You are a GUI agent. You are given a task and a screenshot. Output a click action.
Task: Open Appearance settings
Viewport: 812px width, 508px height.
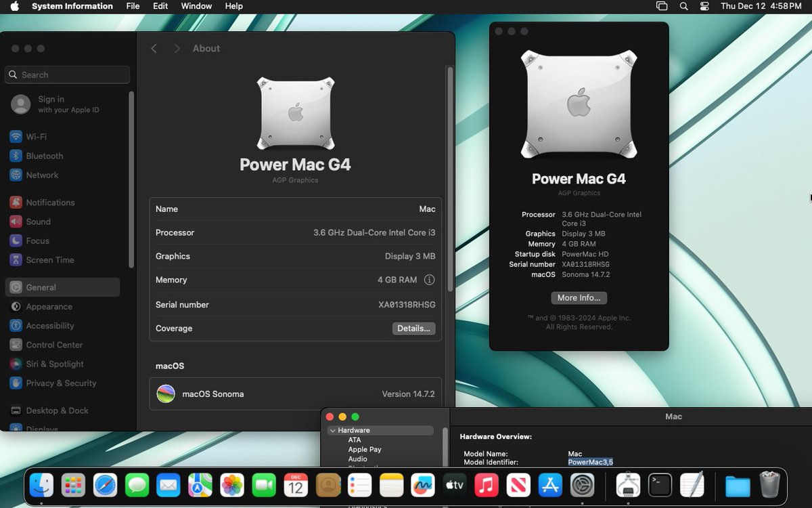coord(62,306)
